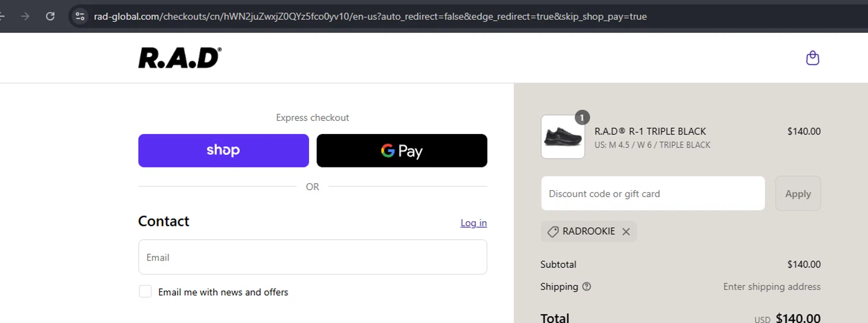Select the R.A.D R-1 TRIPLE BLACK product name
Image resolution: width=868 pixels, height=323 pixels.
point(650,131)
